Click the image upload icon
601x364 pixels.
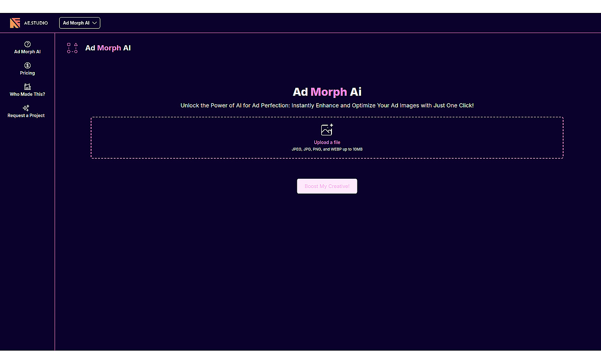coord(327,130)
